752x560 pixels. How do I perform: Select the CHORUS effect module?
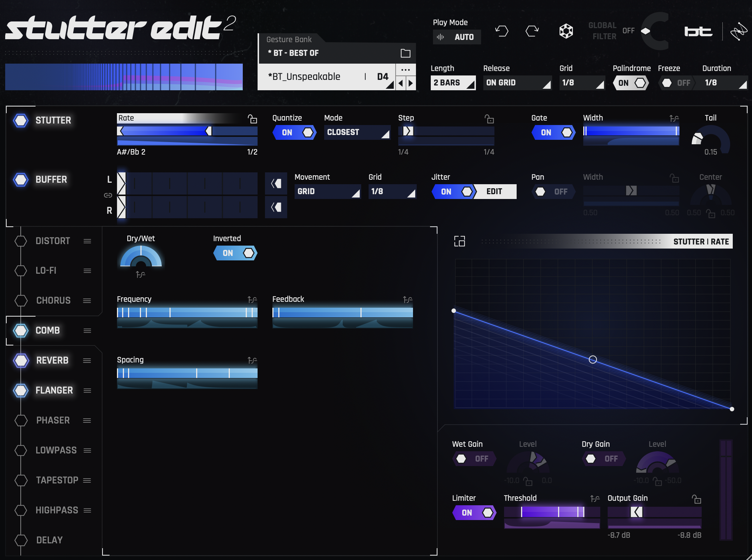pyautogui.click(x=53, y=301)
